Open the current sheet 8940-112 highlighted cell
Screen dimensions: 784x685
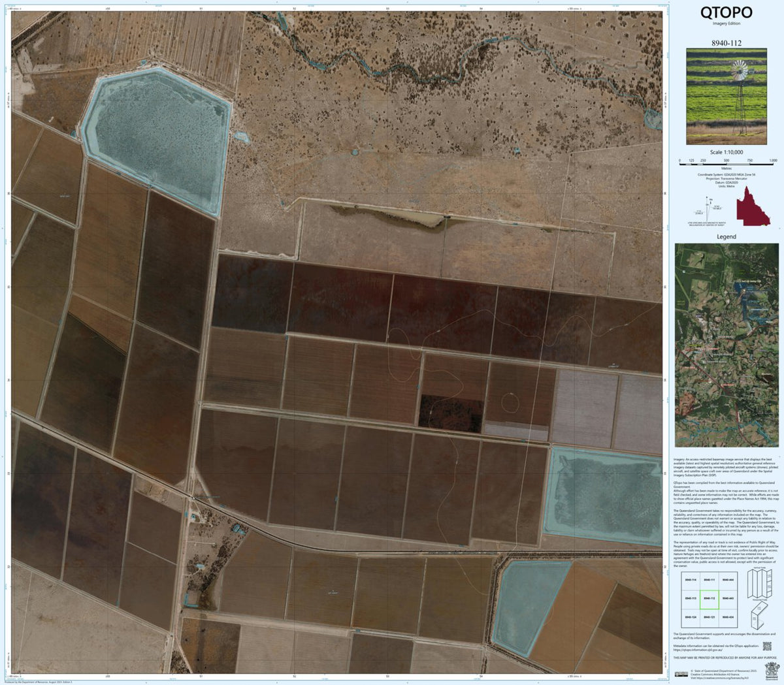pos(709,598)
